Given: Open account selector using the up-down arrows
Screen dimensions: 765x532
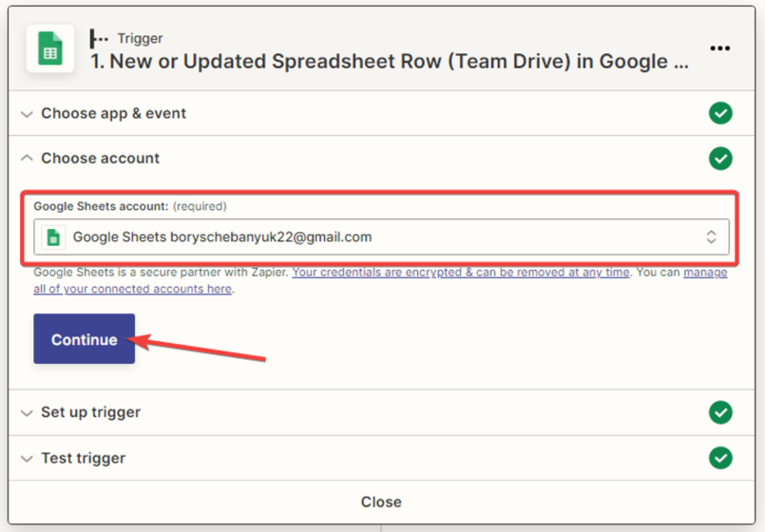Looking at the screenshot, I should 710,237.
